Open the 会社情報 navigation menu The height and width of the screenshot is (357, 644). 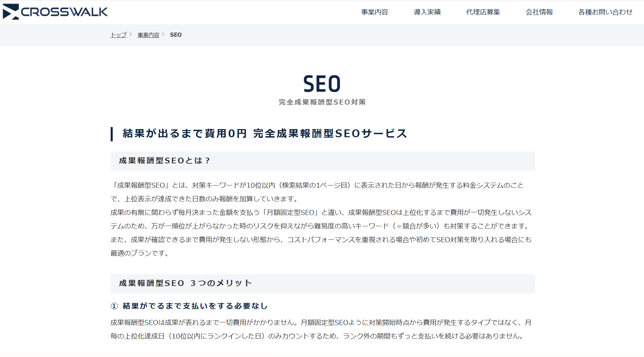(x=539, y=12)
